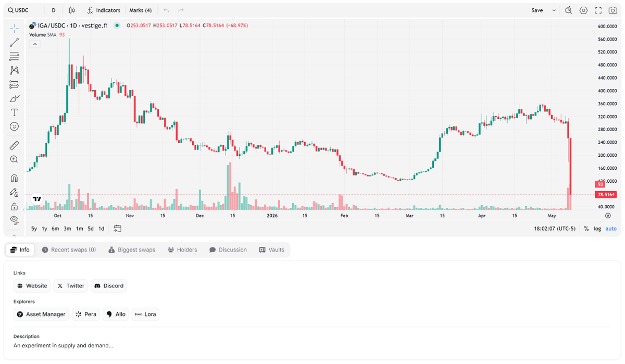Open the timezone menu at 18:02:07 (UTC-5)

point(555,229)
